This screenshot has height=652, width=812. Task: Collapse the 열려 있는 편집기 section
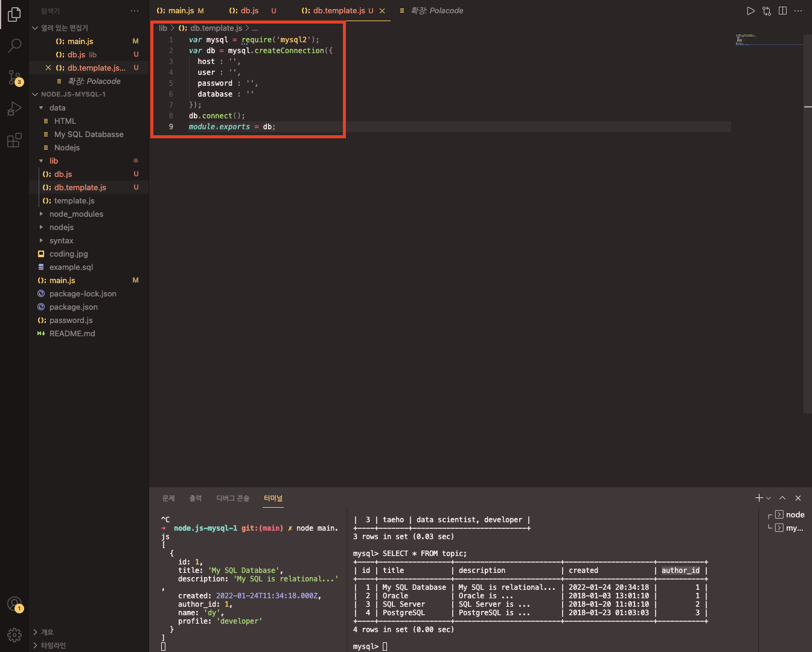coord(89,28)
